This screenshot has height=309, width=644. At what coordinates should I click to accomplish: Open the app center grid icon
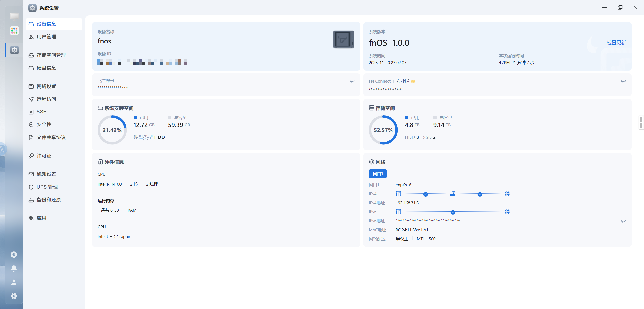[14, 31]
